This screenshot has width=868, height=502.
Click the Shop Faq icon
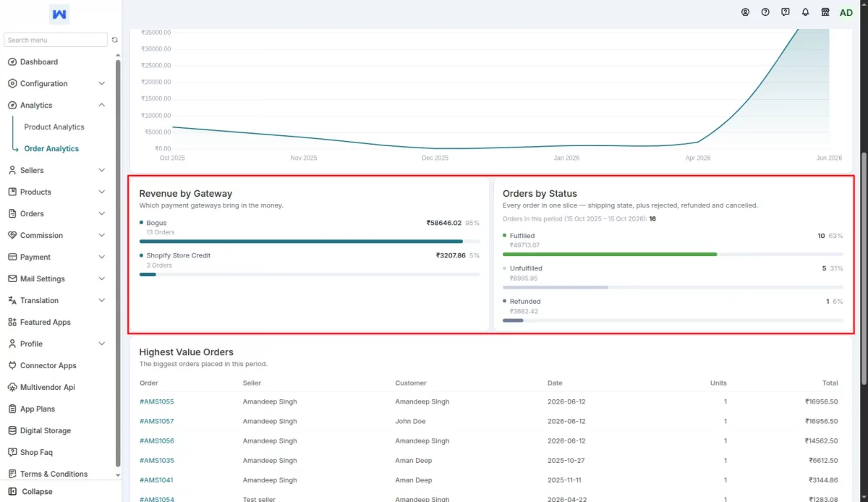(13, 453)
